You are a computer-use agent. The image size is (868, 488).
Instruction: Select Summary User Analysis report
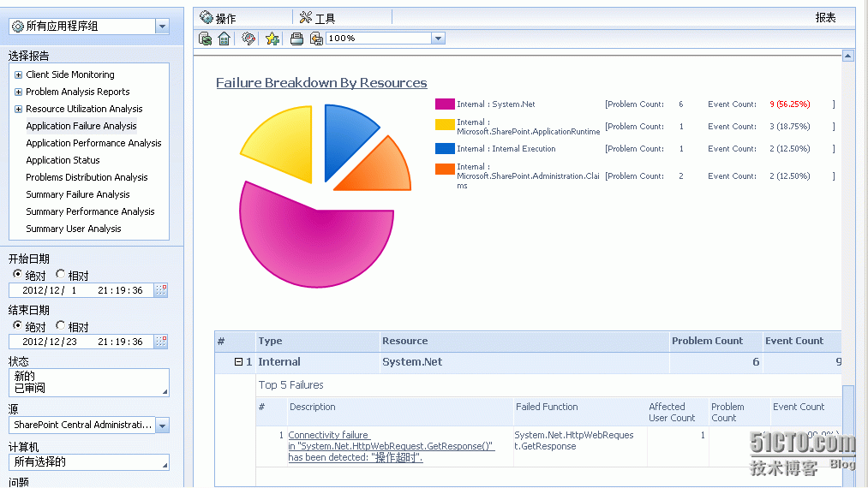(x=74, y=229)
